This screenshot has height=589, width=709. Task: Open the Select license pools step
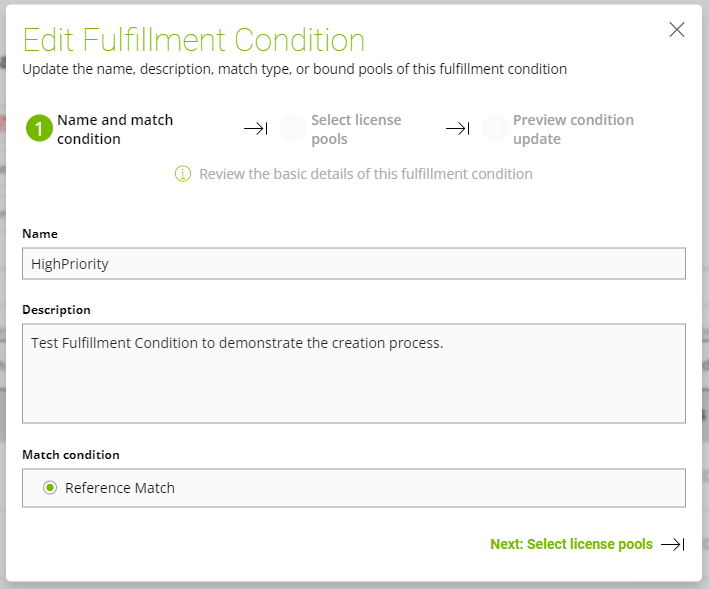pos(356,129)
